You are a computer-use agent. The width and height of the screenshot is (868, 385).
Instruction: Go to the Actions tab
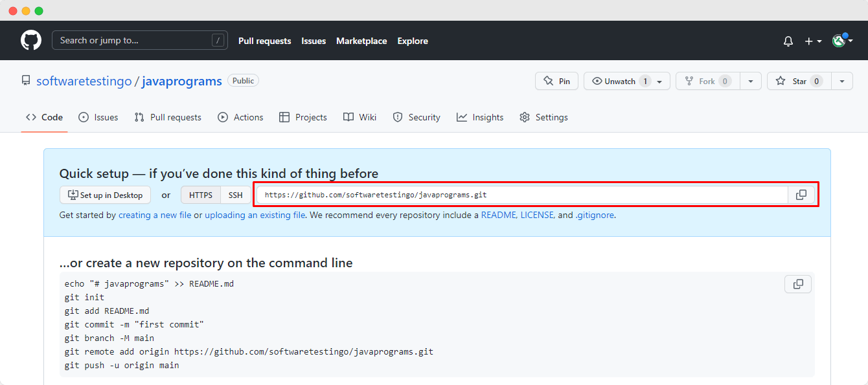(x=240, y=117)
